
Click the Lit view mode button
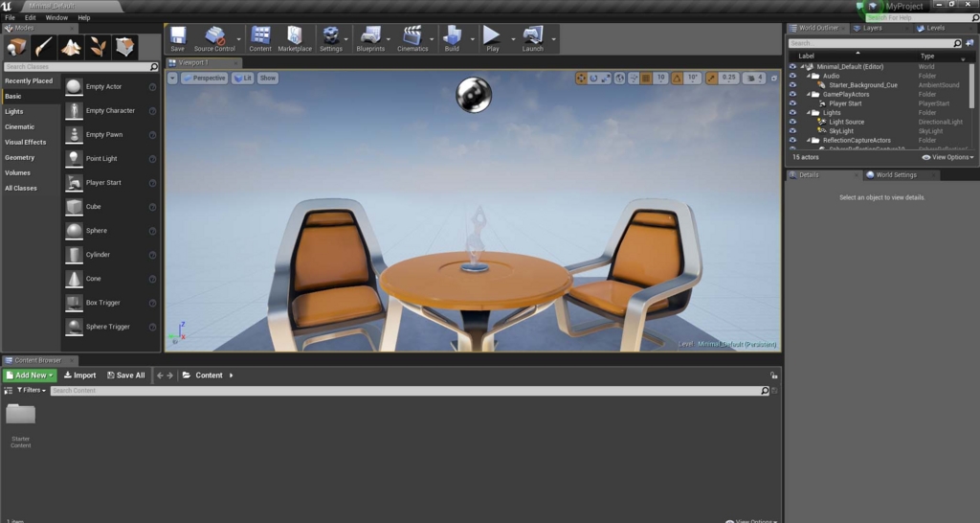(x=242, y=79)
